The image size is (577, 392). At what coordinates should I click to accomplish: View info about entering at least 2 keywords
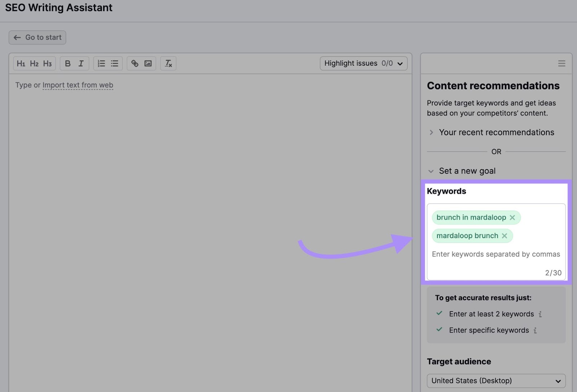click(x=540, y=314)
